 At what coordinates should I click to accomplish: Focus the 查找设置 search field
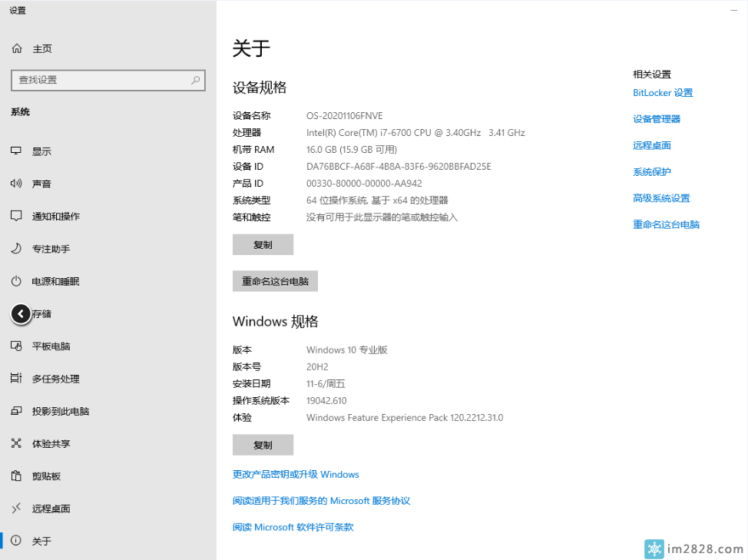tap(108, 80)
